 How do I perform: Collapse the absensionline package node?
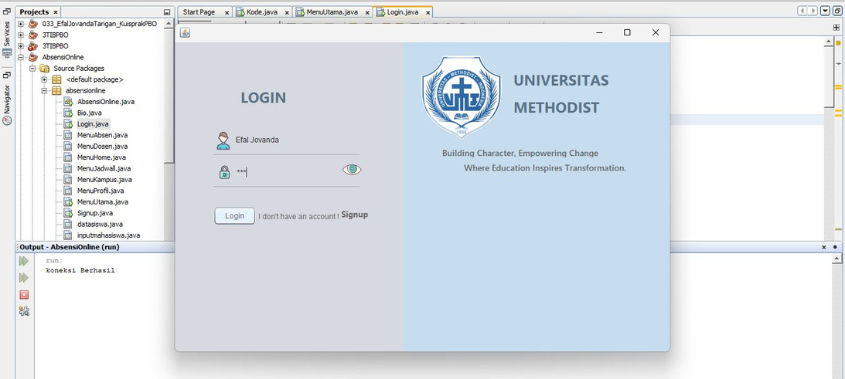click(x=44, y=91)
